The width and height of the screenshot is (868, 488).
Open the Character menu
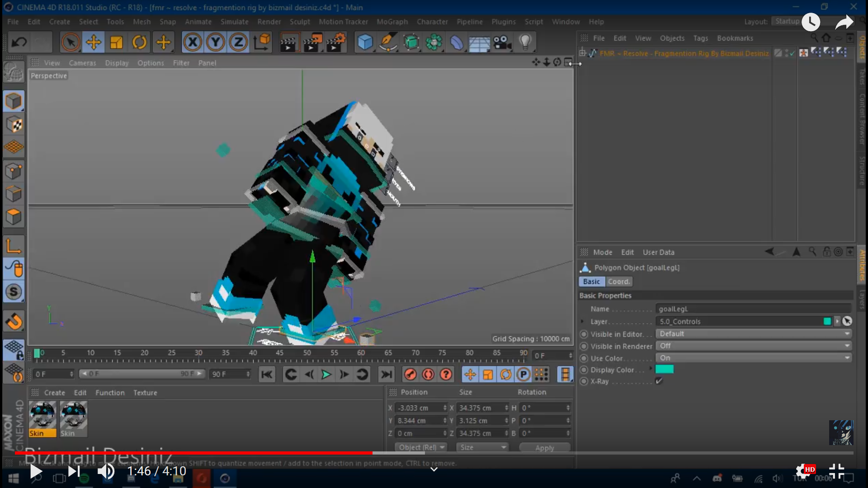[x=432, y=22]
